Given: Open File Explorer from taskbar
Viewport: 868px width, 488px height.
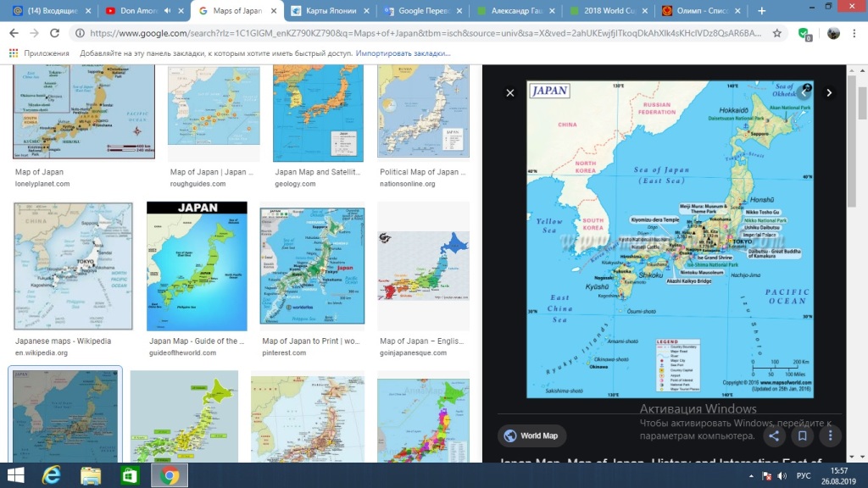Looking at the screenshot, I should (x=91, y=475).
